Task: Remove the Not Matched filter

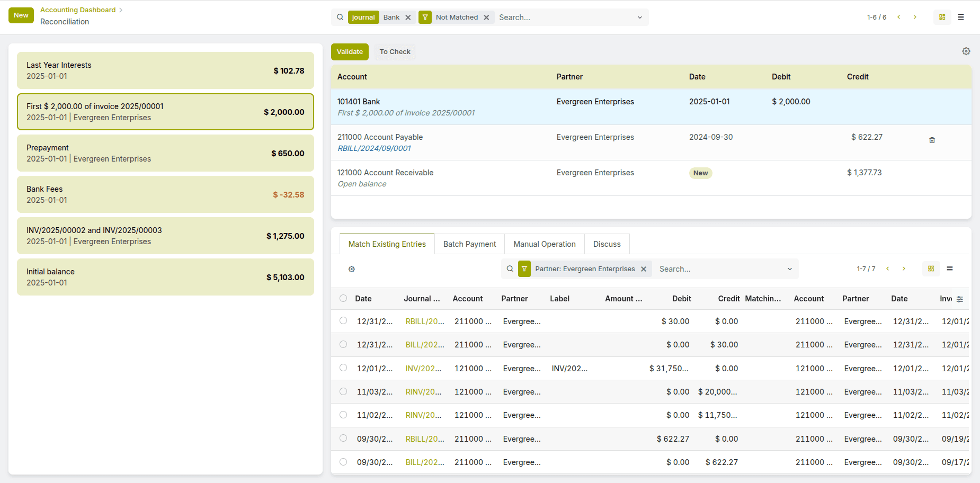Action: click(486, 17)
